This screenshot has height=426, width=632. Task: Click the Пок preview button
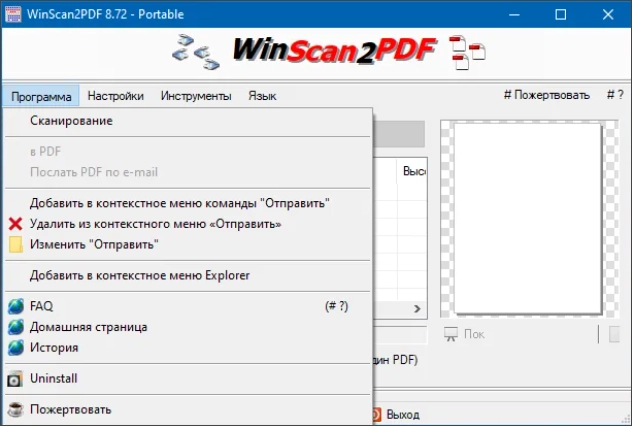(x=464, y=334)
